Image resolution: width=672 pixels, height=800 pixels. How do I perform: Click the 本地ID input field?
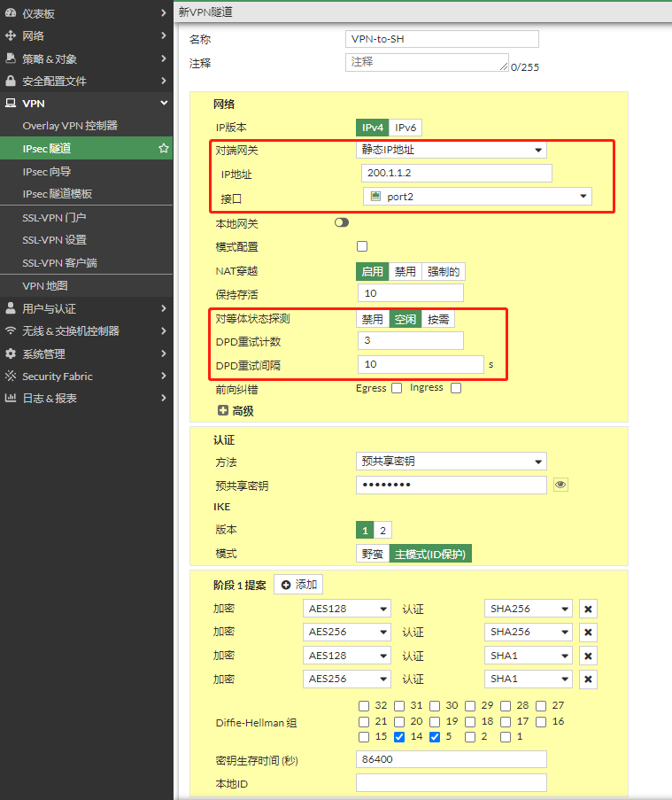(x=451, y=783)
